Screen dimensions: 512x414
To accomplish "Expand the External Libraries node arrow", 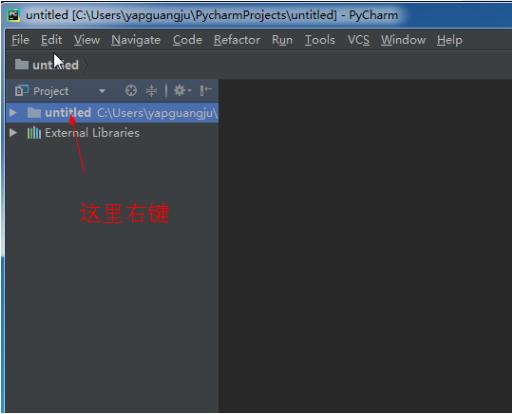I will click(x=13, y=133).
